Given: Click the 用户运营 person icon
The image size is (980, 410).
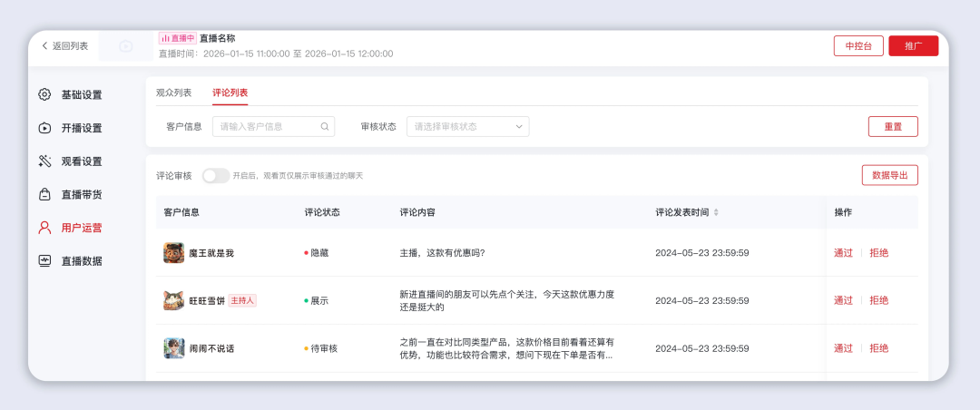Looking at the screenshot, I should tap(44, 228).
